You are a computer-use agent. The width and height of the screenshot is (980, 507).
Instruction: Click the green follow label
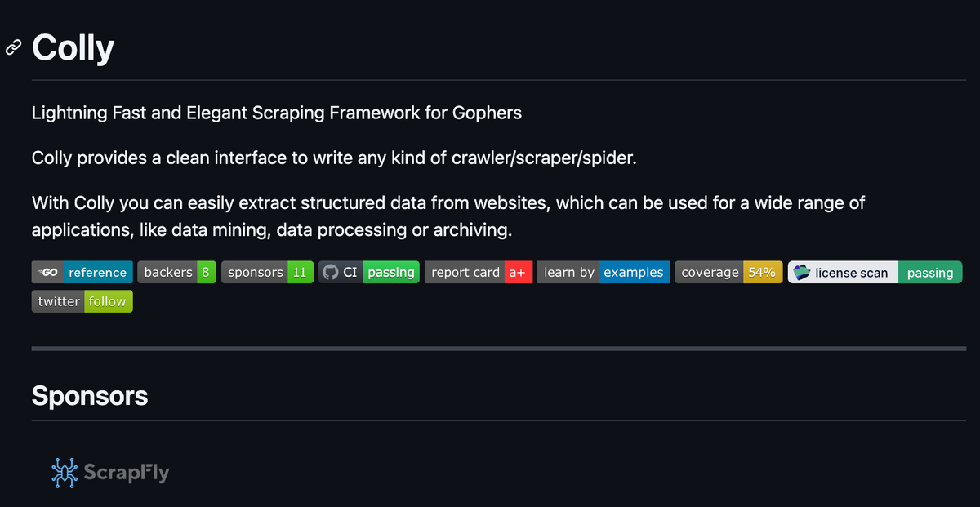click(108, 301)
